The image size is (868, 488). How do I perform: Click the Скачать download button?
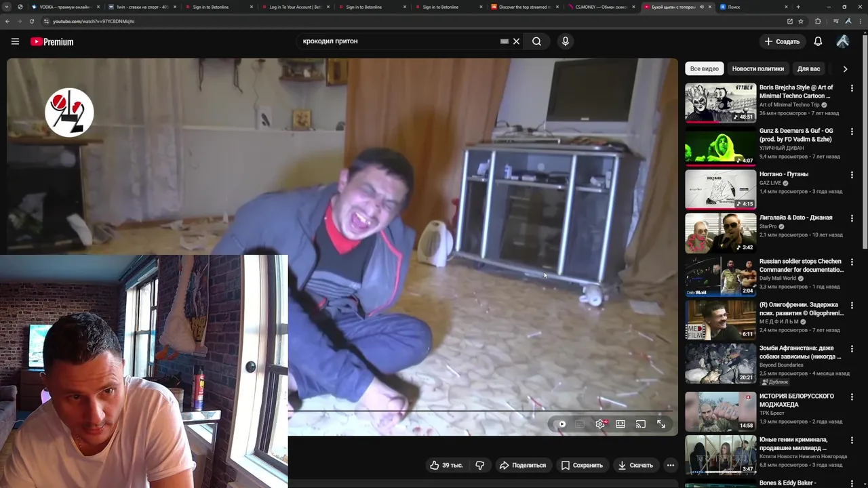(635, 465)
